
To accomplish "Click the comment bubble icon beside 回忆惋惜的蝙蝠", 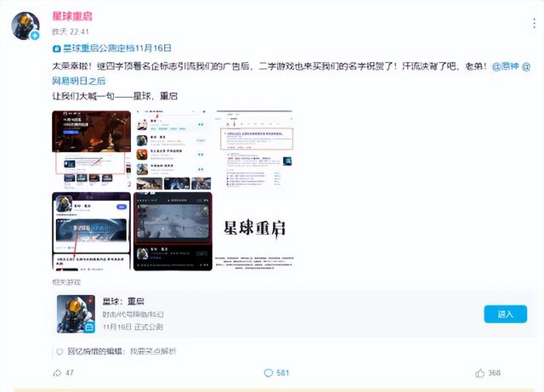I will click(x=59, y=352).
